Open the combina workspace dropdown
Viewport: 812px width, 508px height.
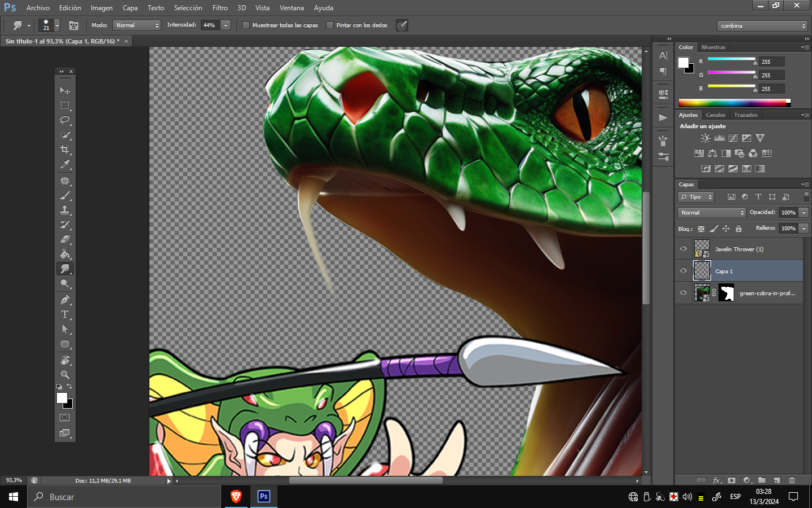(762, 26)
